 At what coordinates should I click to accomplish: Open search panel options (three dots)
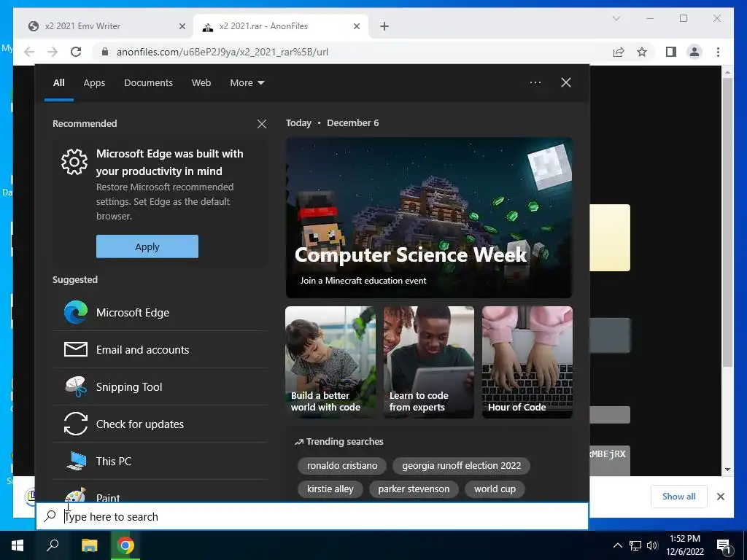535,82
